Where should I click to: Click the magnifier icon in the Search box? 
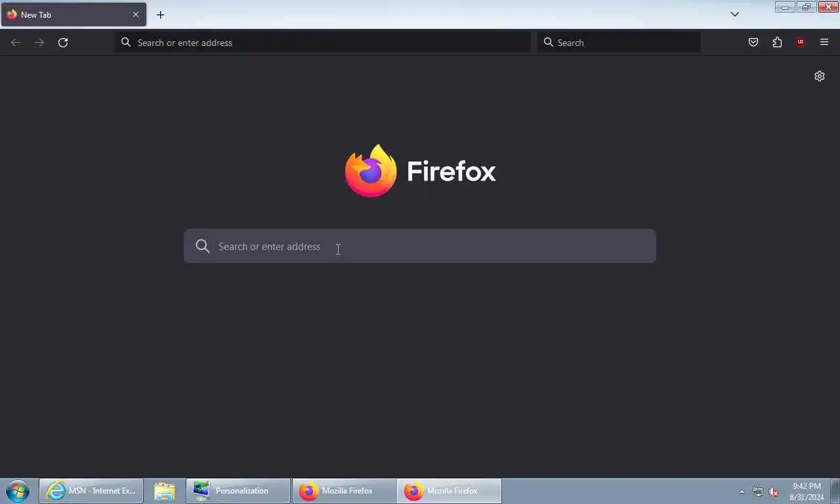tap(549, 43)
